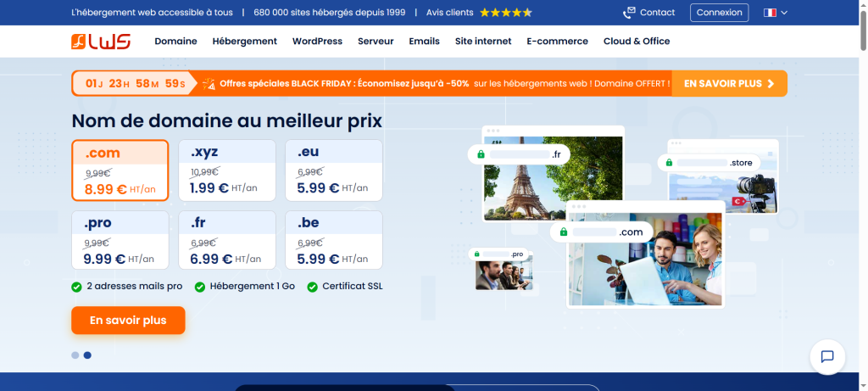Click the French flag icon
The image size is (868, 391).
click(770, 13)
